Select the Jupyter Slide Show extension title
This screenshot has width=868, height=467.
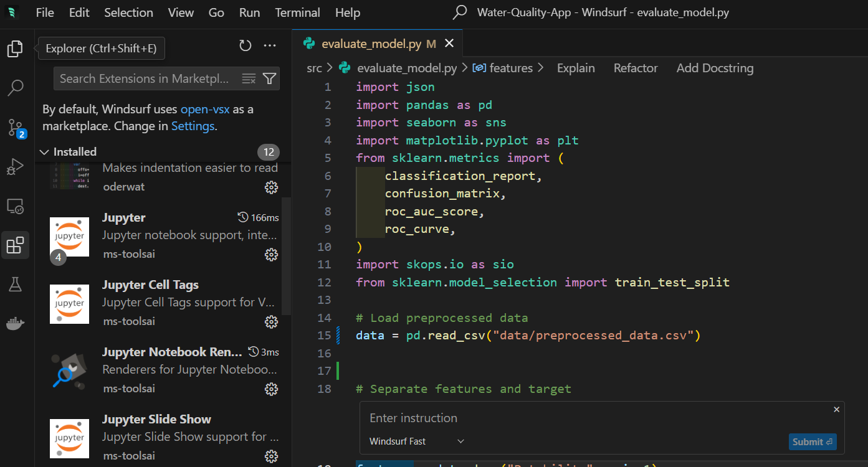157,419
